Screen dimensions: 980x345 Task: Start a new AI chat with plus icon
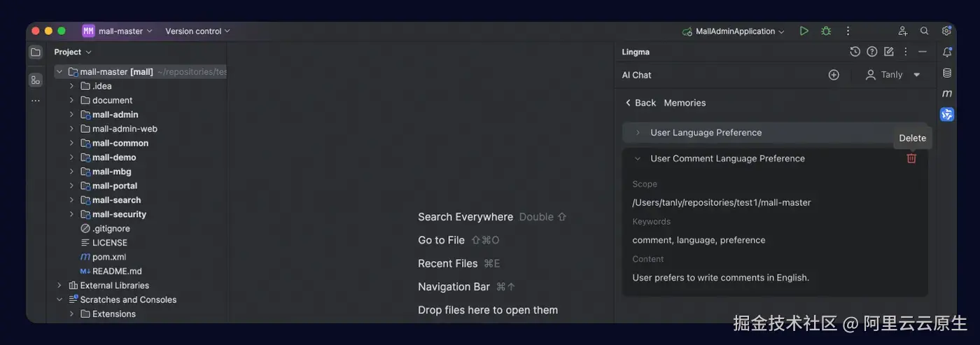pos(834,75)
